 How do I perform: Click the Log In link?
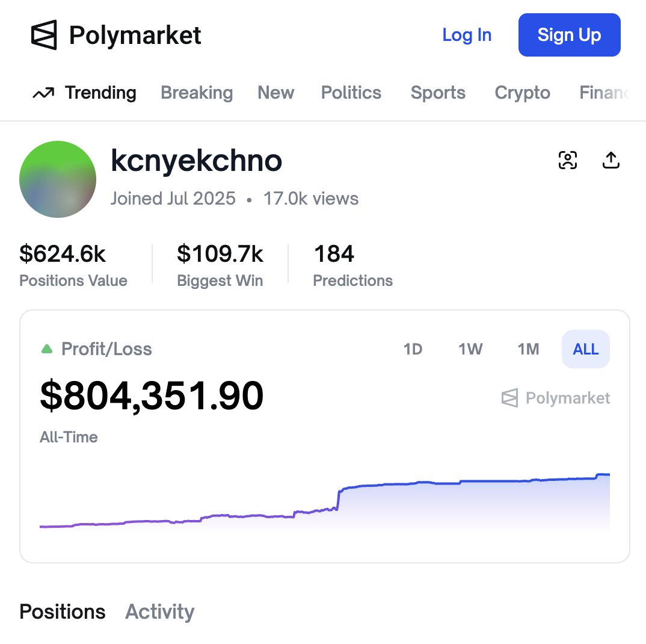pyautogui.click(x=467, y=35)
